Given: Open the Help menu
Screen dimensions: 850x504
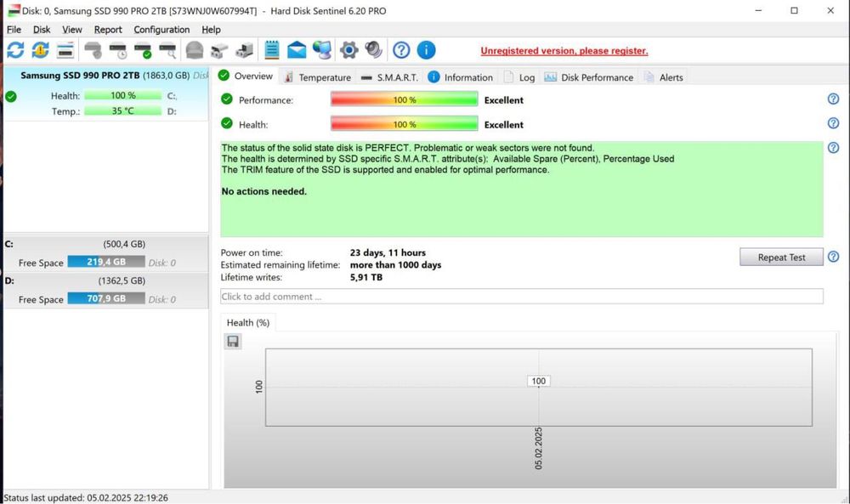Looking at the screenshot, I should pos(211,30).
